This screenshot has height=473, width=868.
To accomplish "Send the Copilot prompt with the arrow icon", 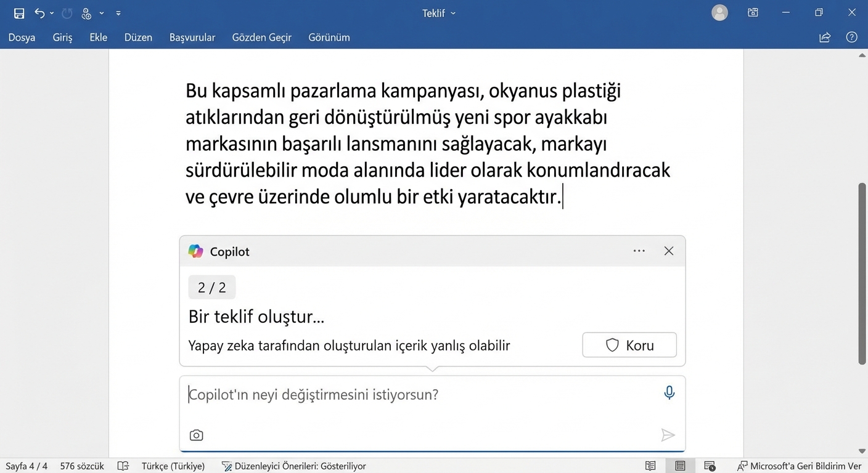I will pos(668,435).
